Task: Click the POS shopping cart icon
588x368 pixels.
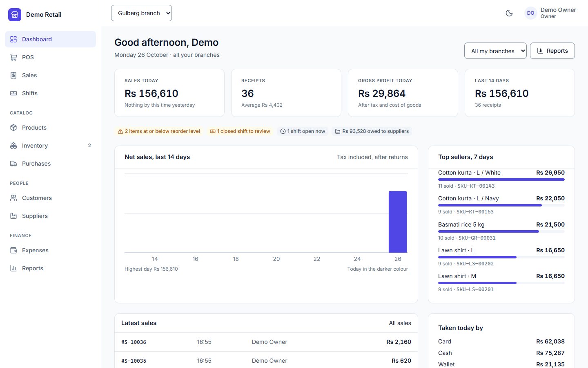Action: pyautogui.click(x=13, y=57)
